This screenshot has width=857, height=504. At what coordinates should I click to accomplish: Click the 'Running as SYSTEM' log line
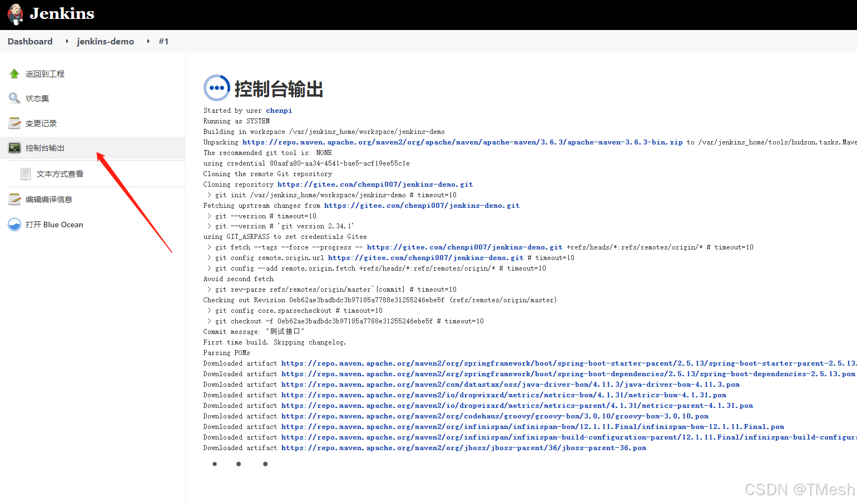[x=236, y=121]
